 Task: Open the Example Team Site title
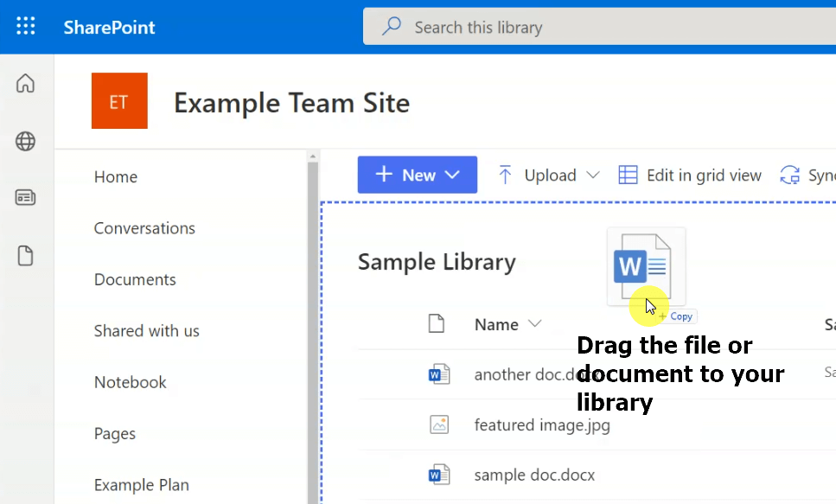[x=291, y=103]
